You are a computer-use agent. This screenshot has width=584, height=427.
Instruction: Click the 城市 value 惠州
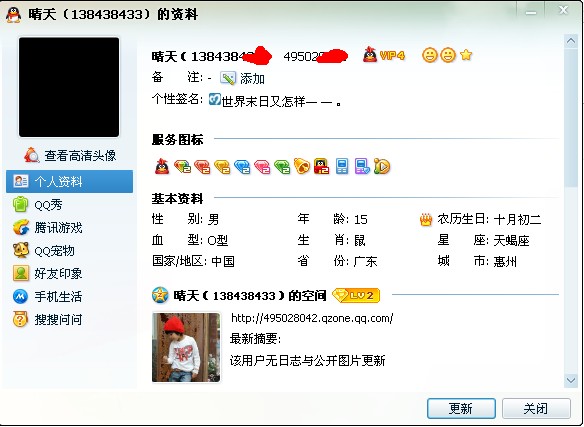coord(505,261)
